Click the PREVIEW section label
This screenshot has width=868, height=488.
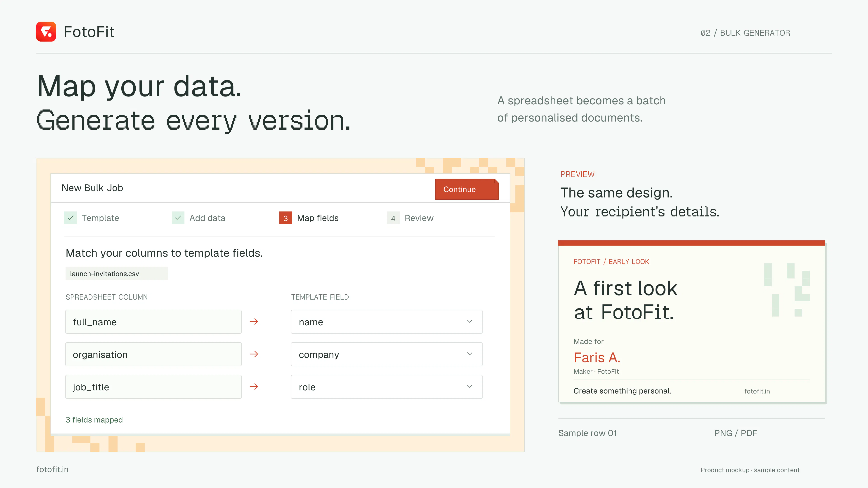pyautogui.click(x=577, y=174)
